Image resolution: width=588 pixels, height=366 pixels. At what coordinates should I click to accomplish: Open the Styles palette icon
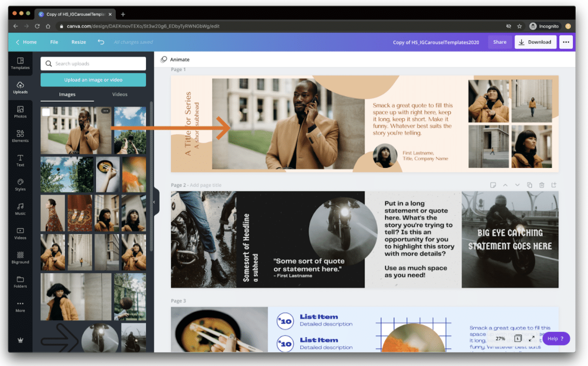[x=20, y=185]
